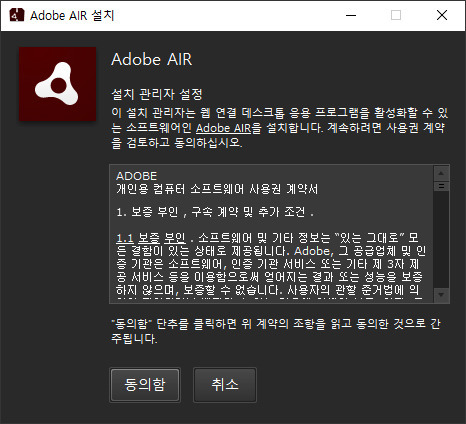This screenshot has height=424, width=466.
Task: Click '1. 보증 부인, 구속 계약 및 추가 조건' heading
Action: pos(215,212)
